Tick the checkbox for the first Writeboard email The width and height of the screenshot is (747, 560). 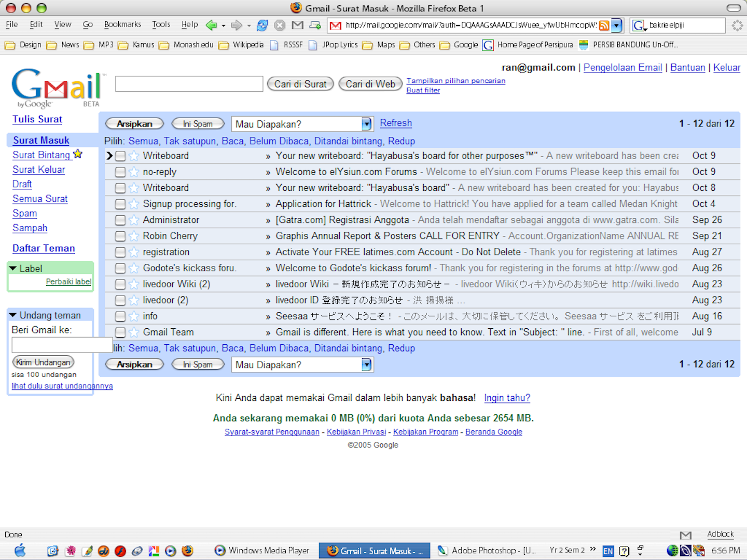(x=120, y=156)
